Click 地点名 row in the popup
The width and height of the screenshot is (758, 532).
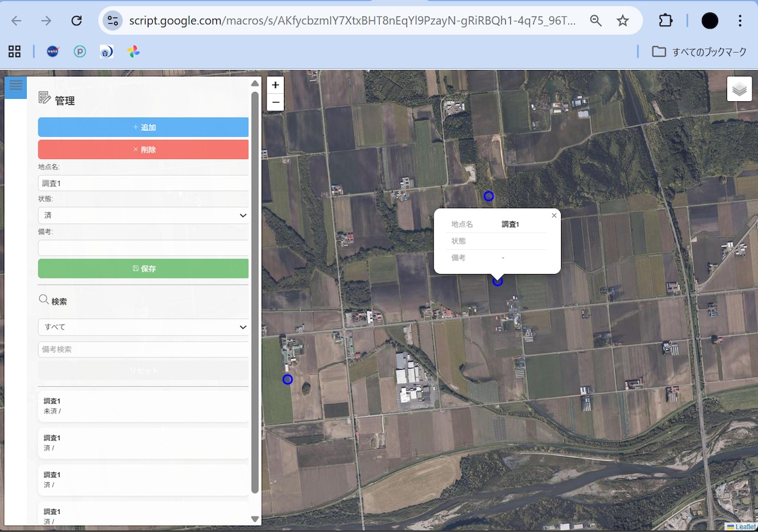[x=496, y=224]
